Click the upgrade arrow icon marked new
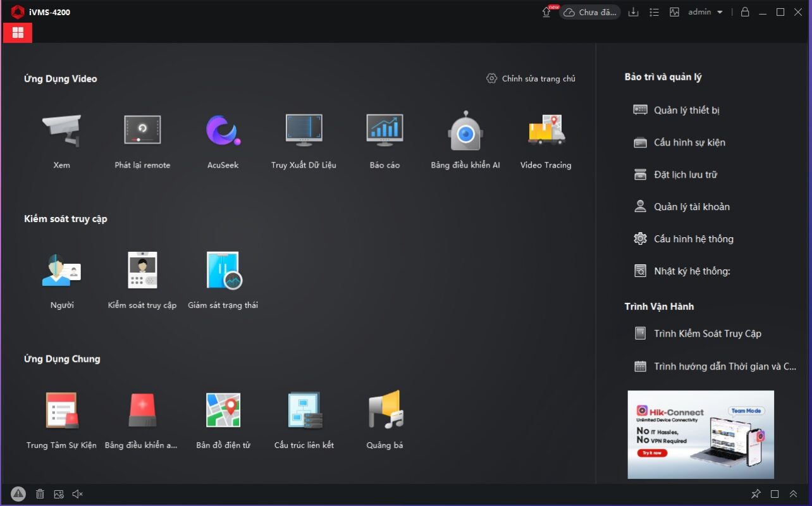 click(547, 12)
